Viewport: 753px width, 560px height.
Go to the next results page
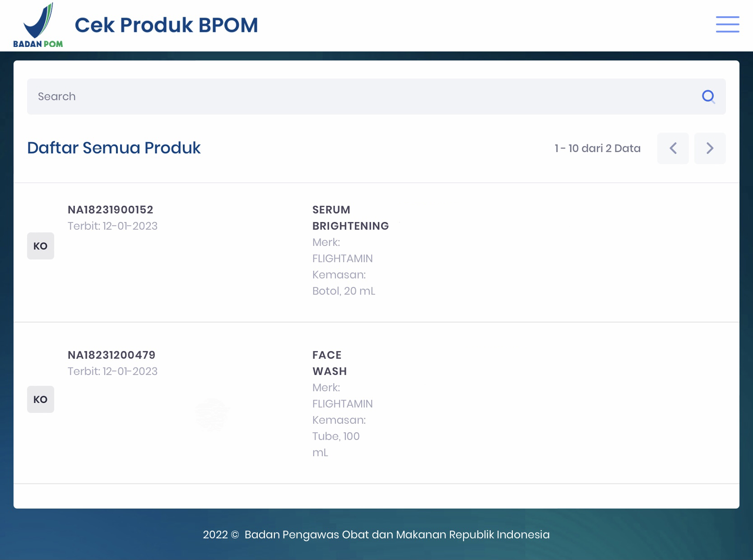coord(710,148)
